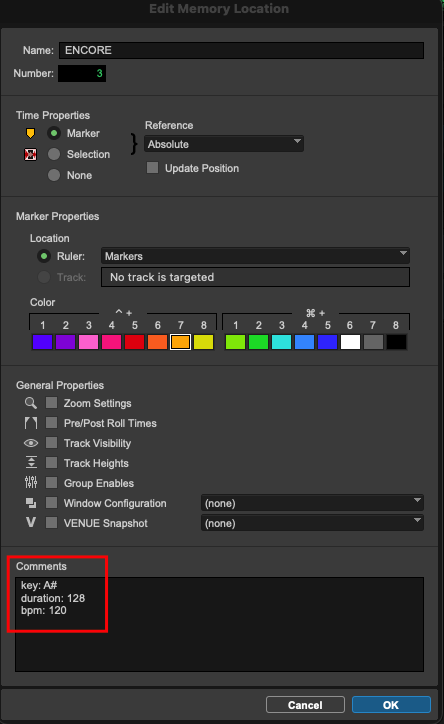Click the red selection icon beside Selection
The image size is (444, 724).
coord(30,154)
